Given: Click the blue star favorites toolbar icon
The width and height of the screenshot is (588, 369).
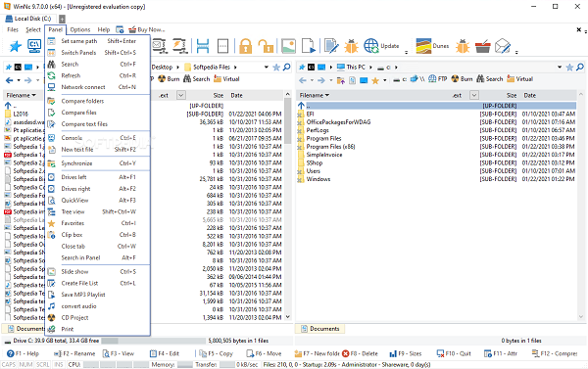Looking at the screenshot, I should (16, 46).
